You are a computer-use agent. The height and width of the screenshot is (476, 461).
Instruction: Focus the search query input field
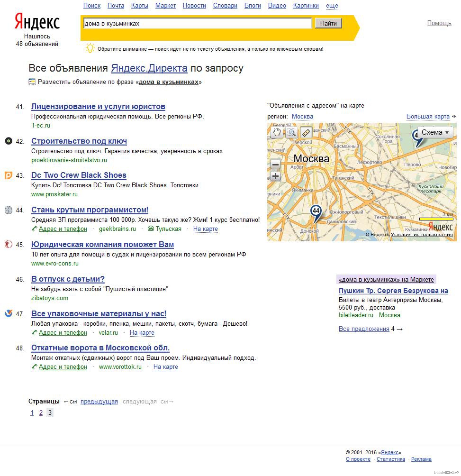(198, 23)
